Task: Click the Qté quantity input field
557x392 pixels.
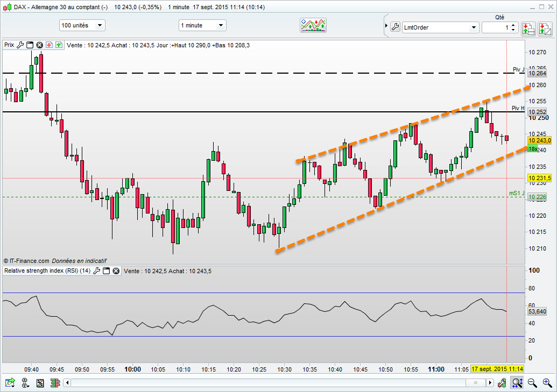Action: (496, 27)
